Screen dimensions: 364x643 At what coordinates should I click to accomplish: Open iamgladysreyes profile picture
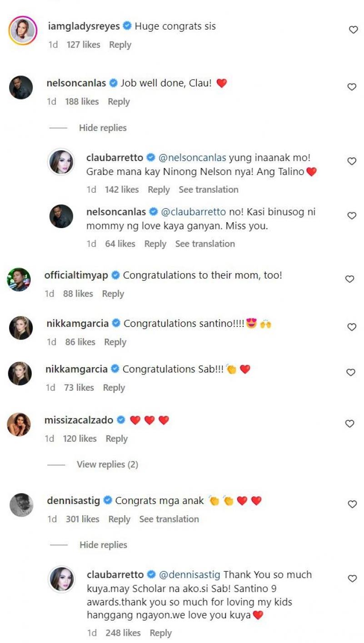click(x=22, y=31)
